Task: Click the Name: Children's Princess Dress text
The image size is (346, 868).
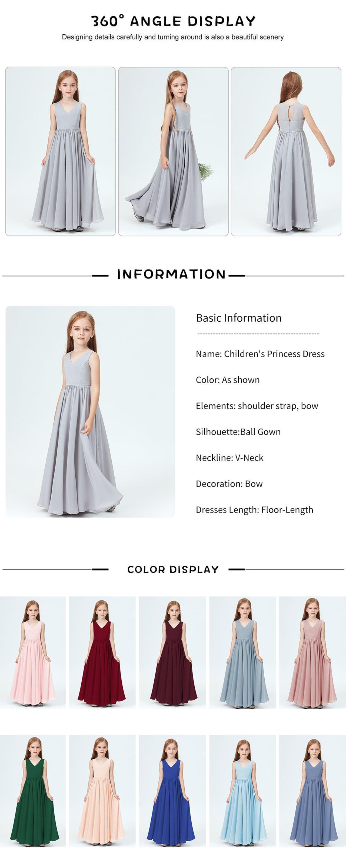Action: click(x=260, y=354)
